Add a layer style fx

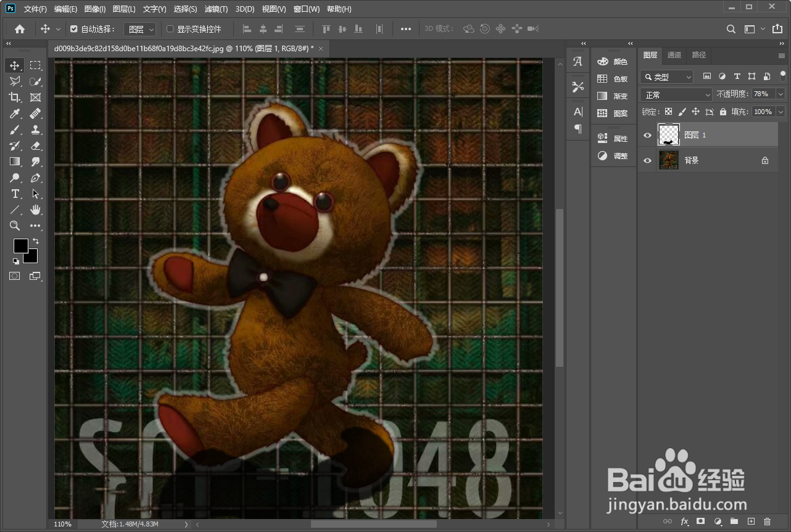click(684, 522)
